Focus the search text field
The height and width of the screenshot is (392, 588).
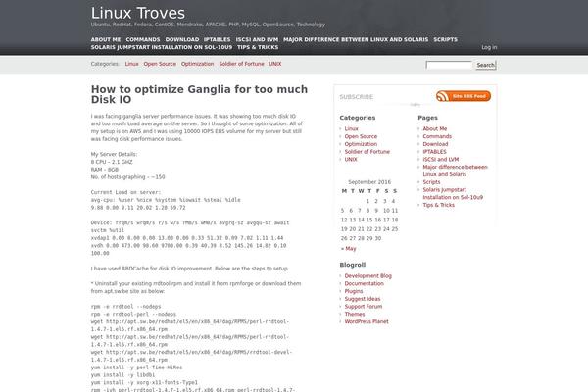point(449,65)
